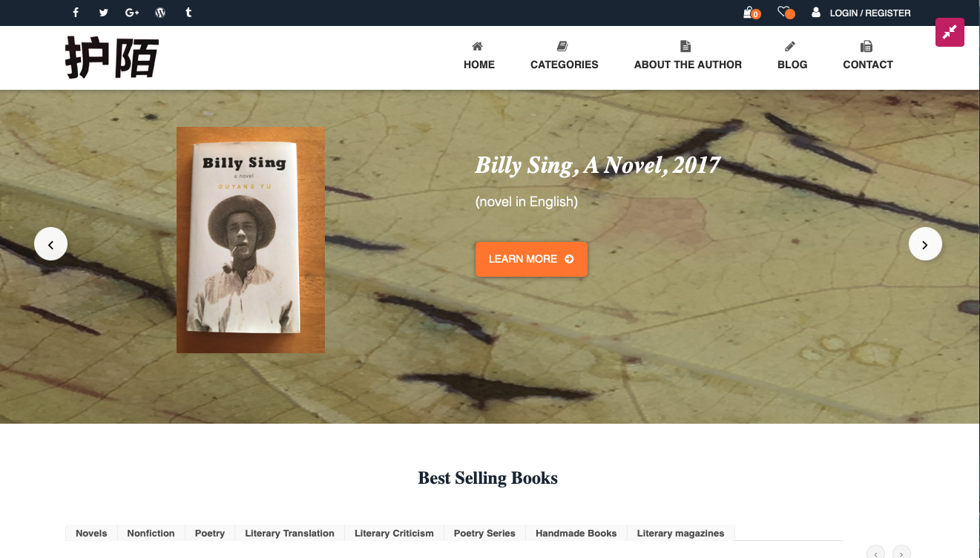
Task: Click the pink collapse fullscreen icon
Action: pyautogui.click(x=950, y=32)
